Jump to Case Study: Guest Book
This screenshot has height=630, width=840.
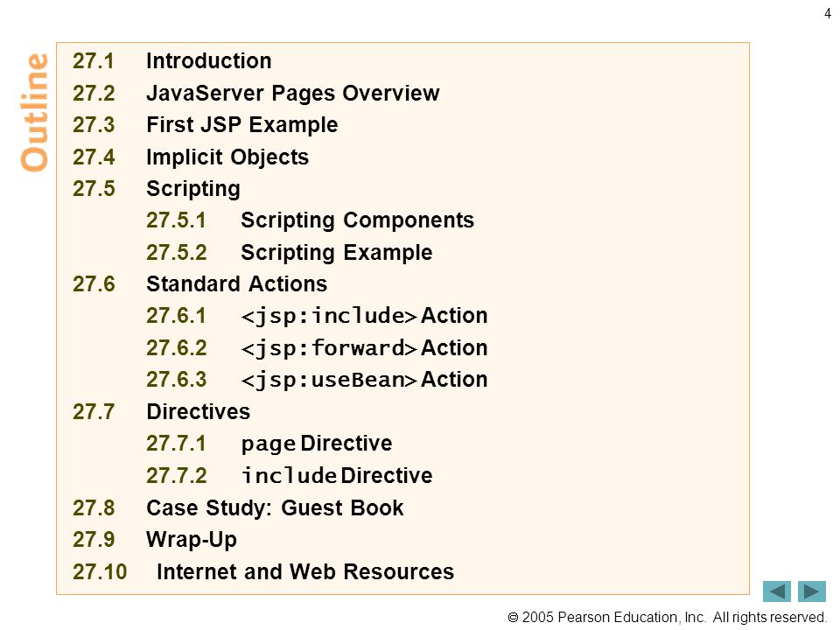238,507
